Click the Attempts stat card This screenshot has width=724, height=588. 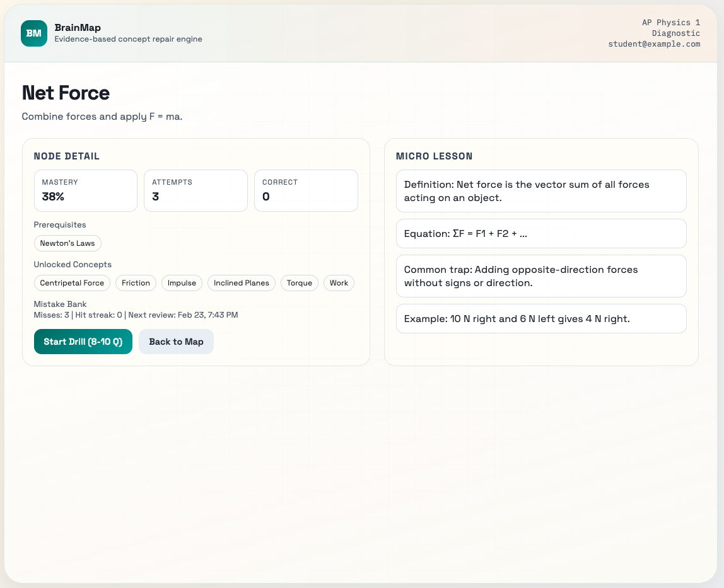coord(196,190)
